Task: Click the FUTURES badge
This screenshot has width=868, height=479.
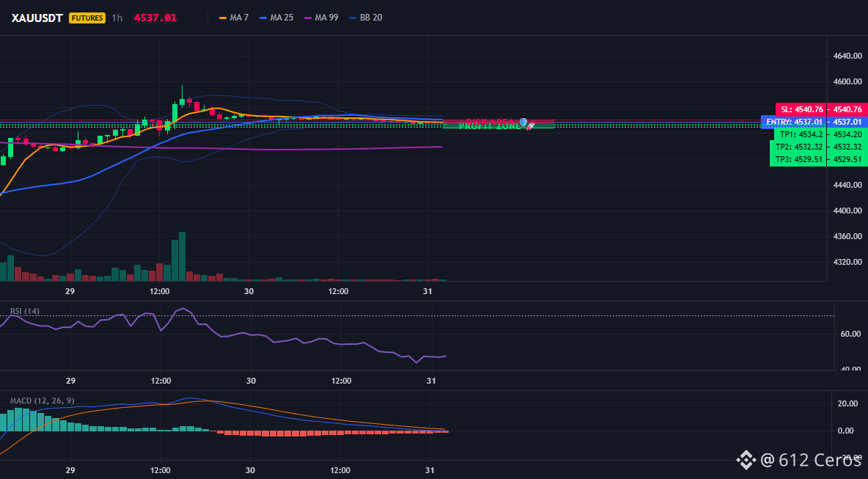Action: click(x=87, y=18)
